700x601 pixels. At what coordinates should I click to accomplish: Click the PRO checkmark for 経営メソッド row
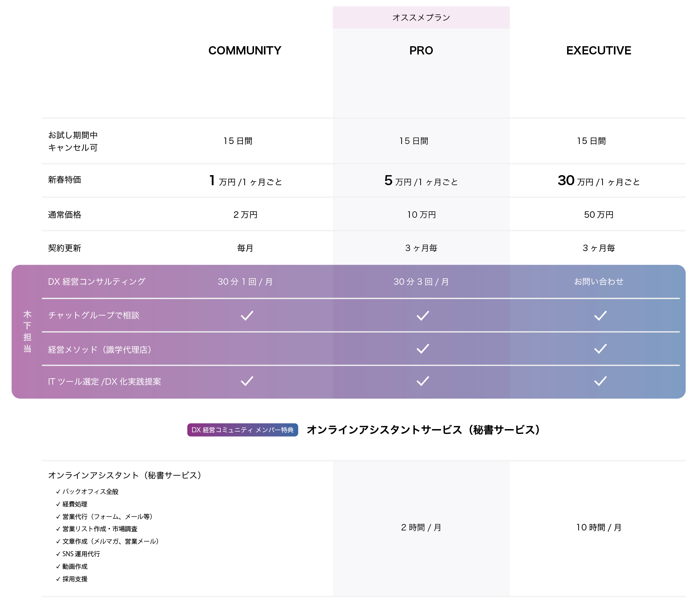(423, 349)
